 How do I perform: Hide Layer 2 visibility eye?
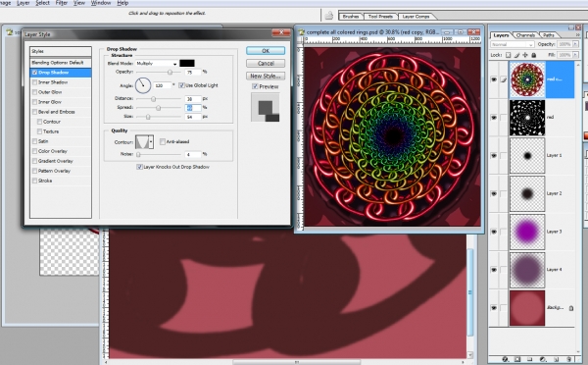(x=494, y=193)
